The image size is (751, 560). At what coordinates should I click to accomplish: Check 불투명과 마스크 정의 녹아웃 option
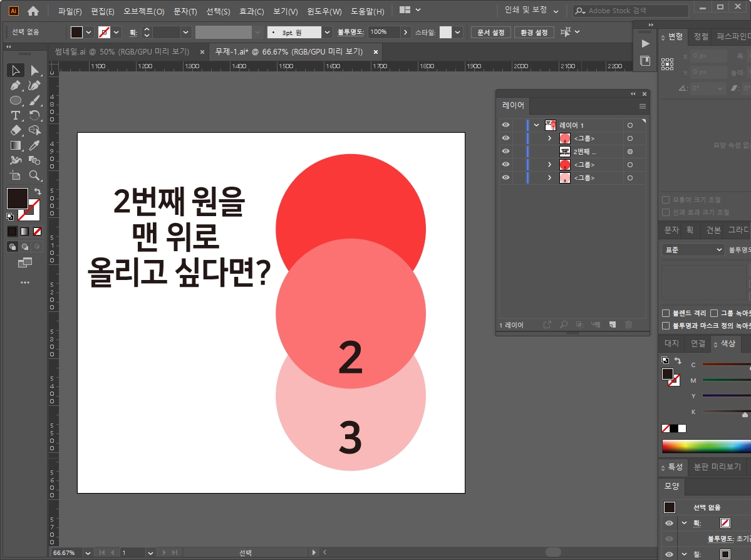666,326
